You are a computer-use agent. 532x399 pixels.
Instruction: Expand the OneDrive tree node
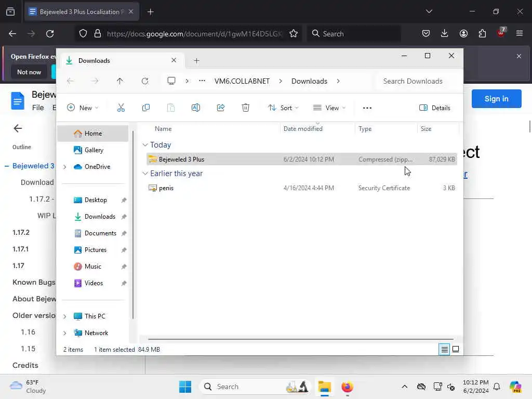pyautogui.click(x=64, y=167)
